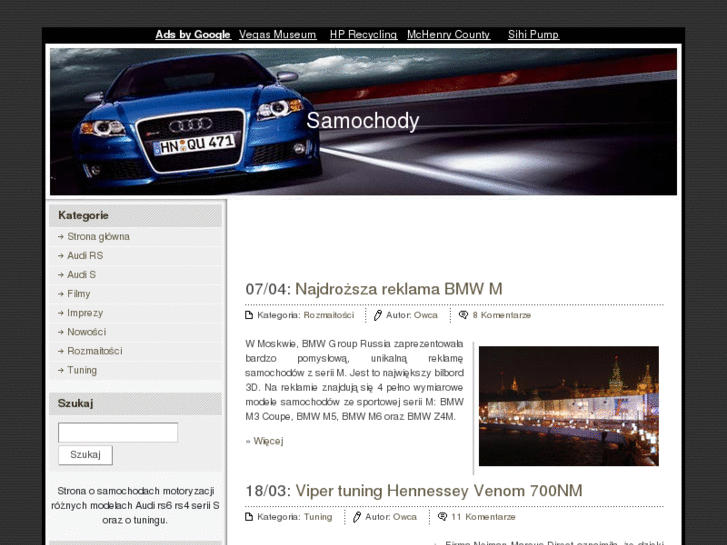Open author Owca link in Viper post

(405, 517)
